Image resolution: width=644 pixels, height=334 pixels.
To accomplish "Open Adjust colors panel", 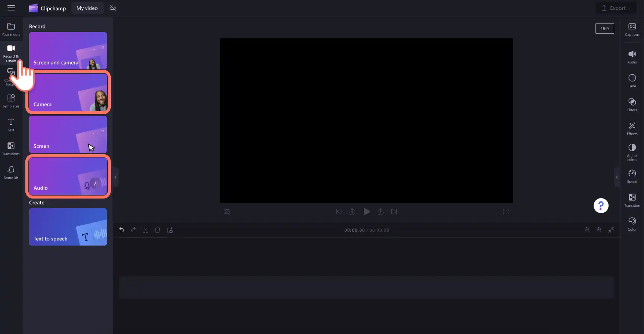I will tap(632, 152).
